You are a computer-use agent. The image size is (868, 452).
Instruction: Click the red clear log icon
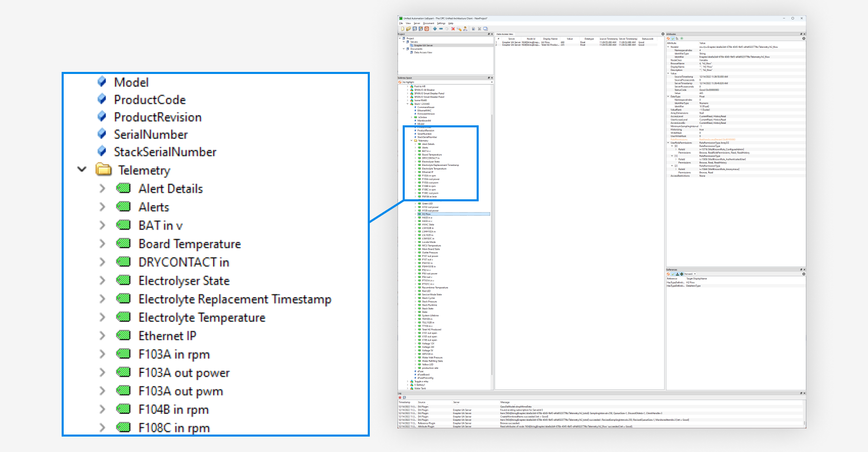coord(400,398)
